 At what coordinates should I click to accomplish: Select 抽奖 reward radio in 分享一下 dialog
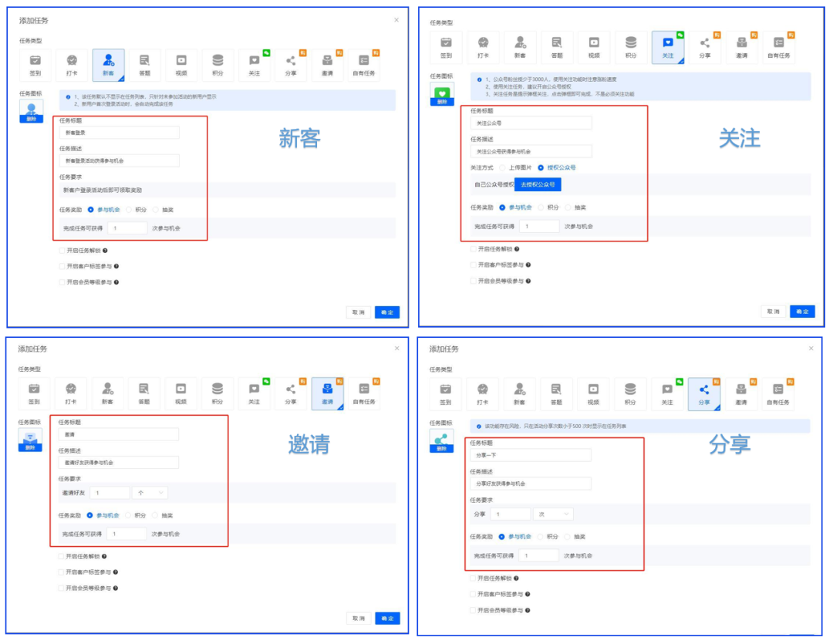(568, 538)
